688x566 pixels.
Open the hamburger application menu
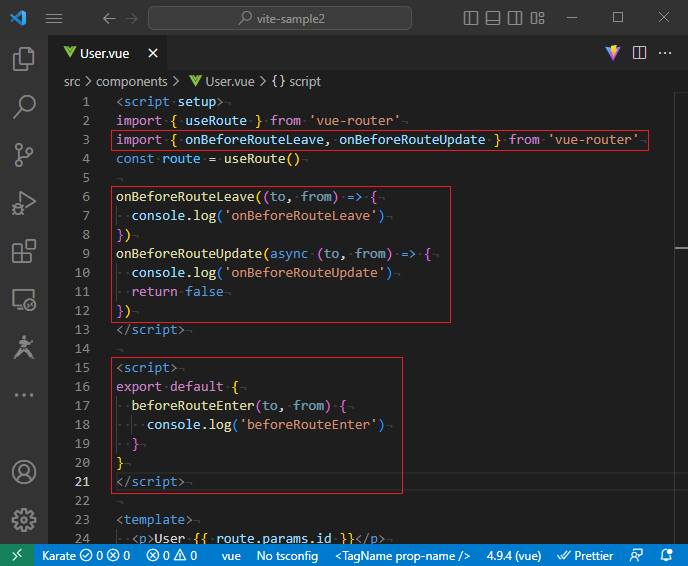tap(54, 18)
